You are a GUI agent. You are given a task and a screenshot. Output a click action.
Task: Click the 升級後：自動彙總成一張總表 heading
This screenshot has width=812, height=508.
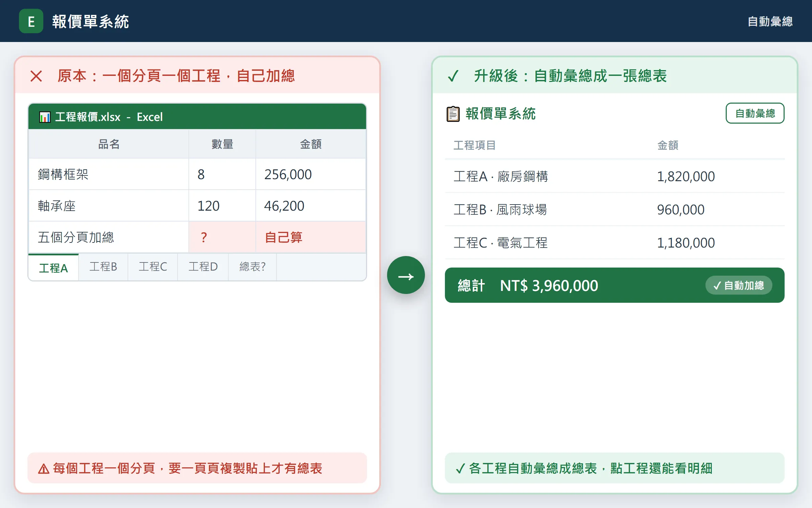570,76
